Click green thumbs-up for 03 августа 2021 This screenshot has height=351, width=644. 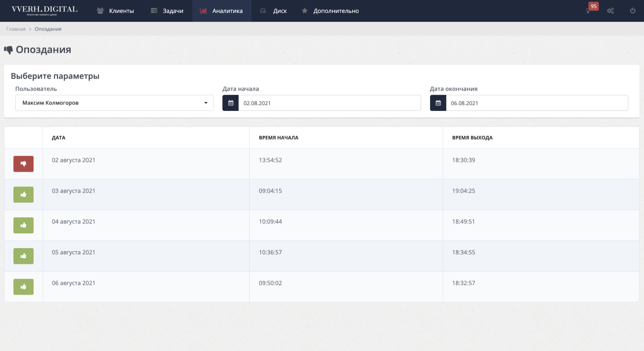pos(23,195)
